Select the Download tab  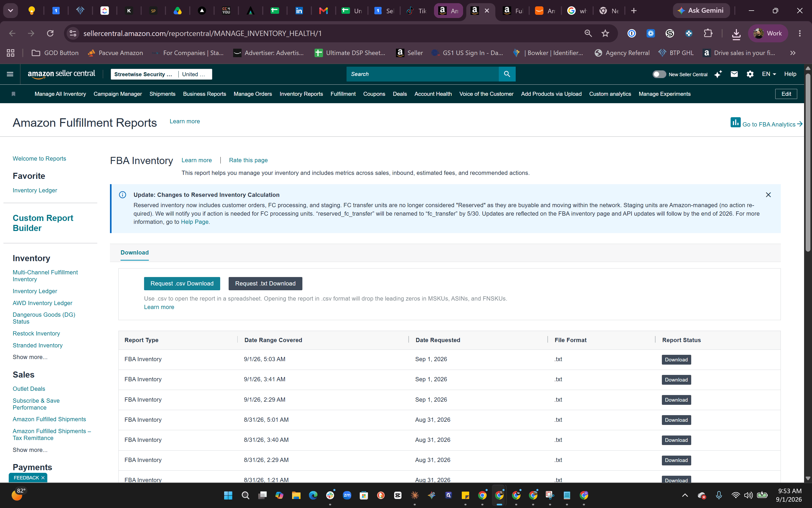[x=135, y=253]
